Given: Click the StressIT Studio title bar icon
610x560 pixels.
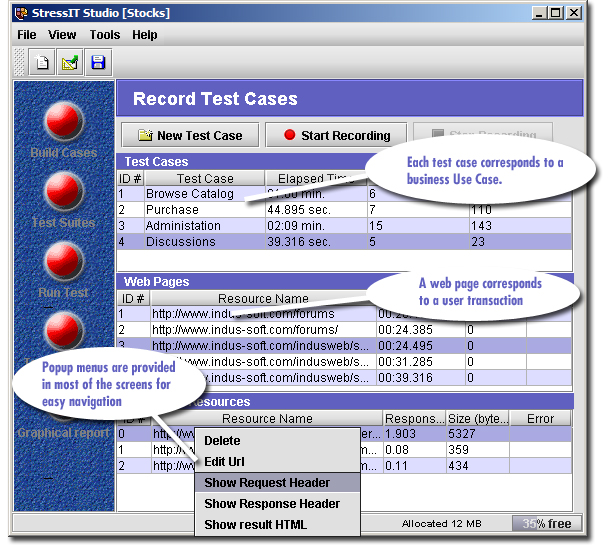Looking at the screenshot, I should pos(22,13).
